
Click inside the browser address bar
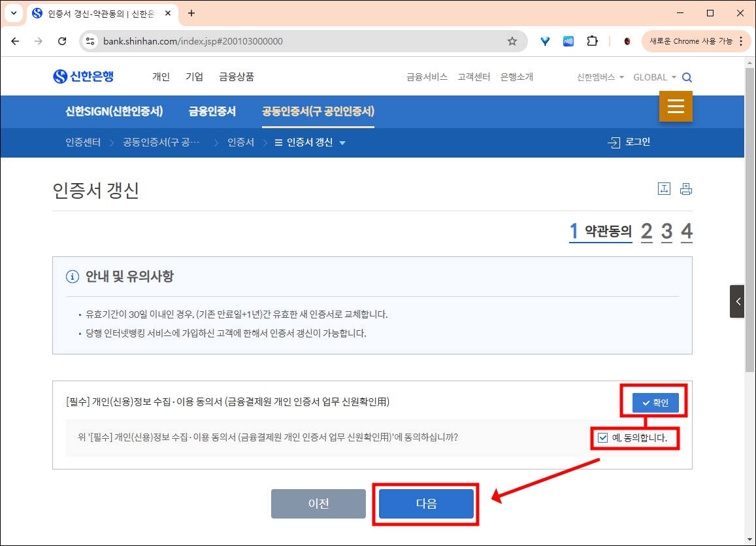[196, 41]
